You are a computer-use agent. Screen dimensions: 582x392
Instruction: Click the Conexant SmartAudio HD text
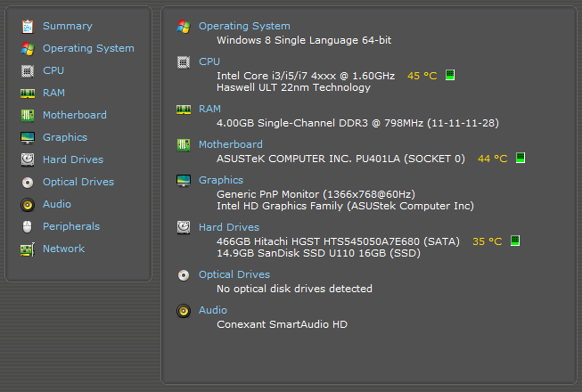tap(283, 324)
